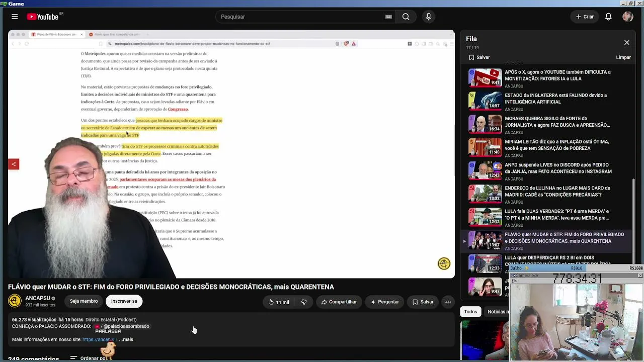Expand description with ...mais
The width and height of the screenshot is (644, 362).
[x=126, y=339]
